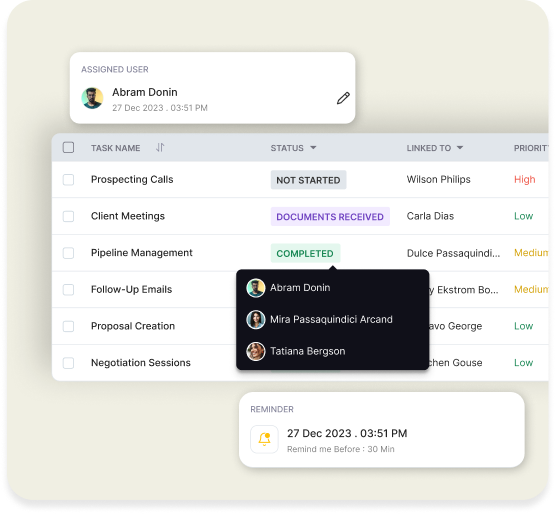Click Abram Donin's avatar in dark popup
556x514 pixels.
(256, 288)
